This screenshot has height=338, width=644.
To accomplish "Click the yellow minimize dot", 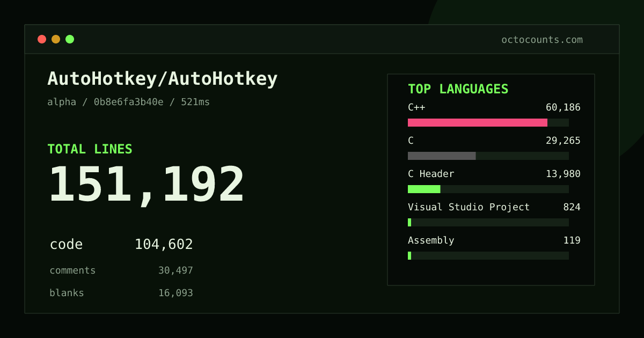I will point(56,39).
